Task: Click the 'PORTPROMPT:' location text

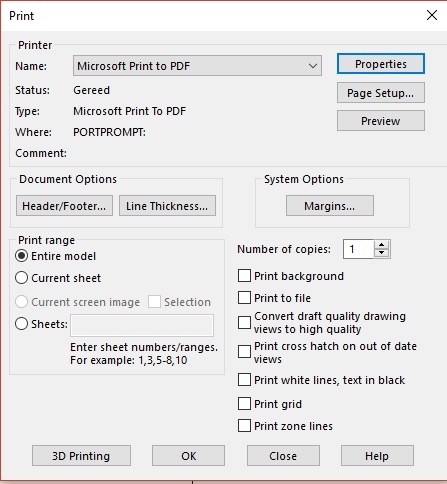Action: click(109, 132)
